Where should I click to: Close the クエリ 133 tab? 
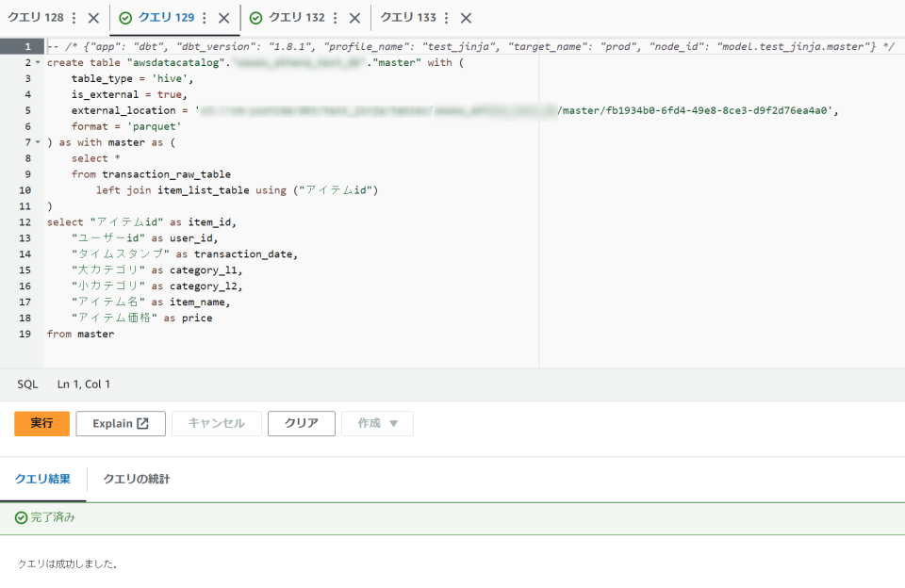pos(466,18)
